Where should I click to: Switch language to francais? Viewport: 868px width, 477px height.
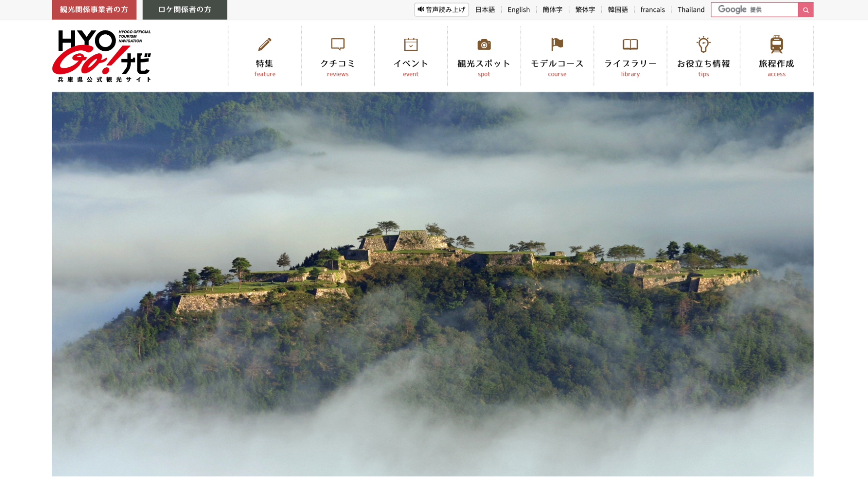tap(652, 10)
